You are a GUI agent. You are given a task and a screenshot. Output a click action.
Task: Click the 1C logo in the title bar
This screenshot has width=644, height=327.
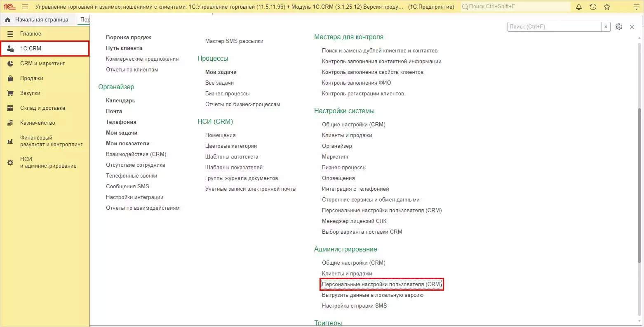pos(9,7)
